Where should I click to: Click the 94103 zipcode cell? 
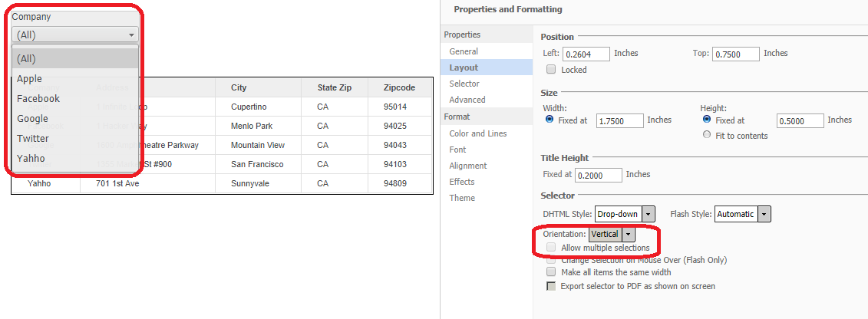point(400,164)
